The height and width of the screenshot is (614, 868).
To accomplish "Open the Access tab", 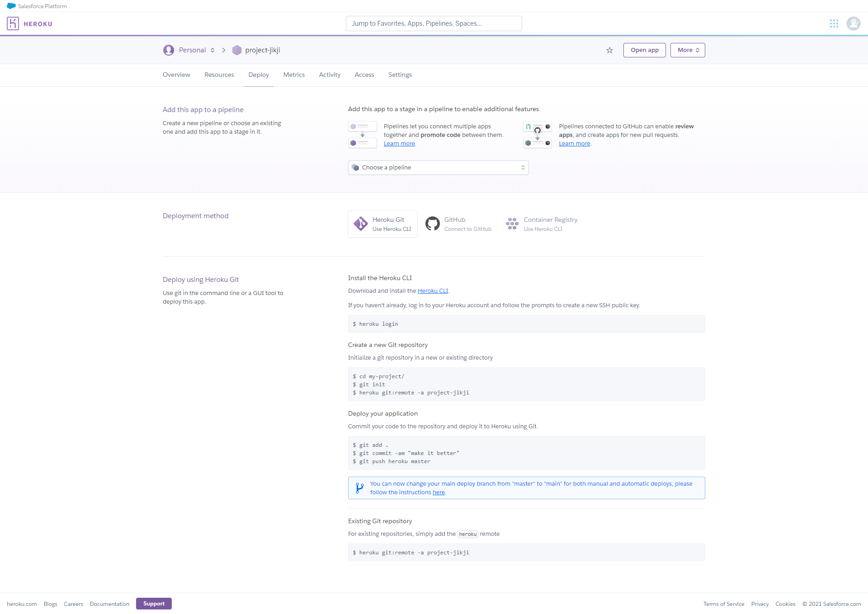I will [x=364, y=75].
